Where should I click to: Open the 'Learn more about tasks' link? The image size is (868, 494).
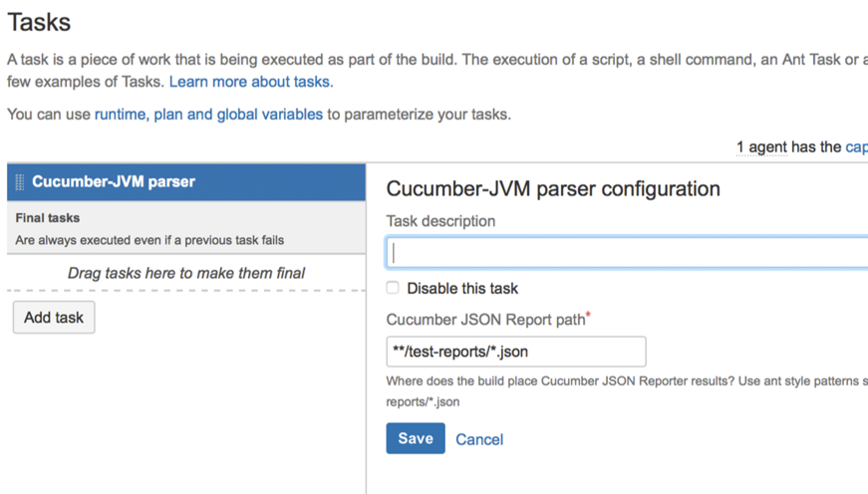pos(250,82)
